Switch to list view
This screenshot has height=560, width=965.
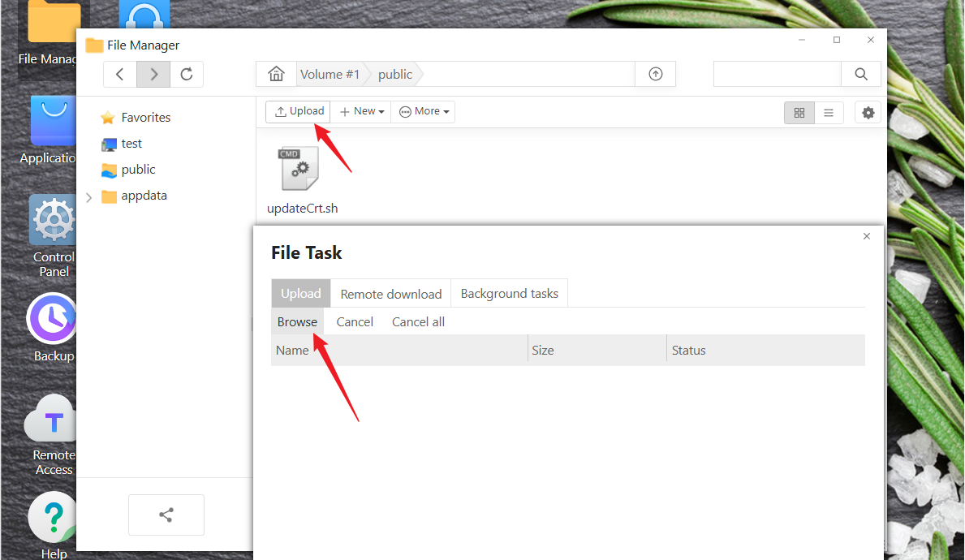(x=829, y=113)
